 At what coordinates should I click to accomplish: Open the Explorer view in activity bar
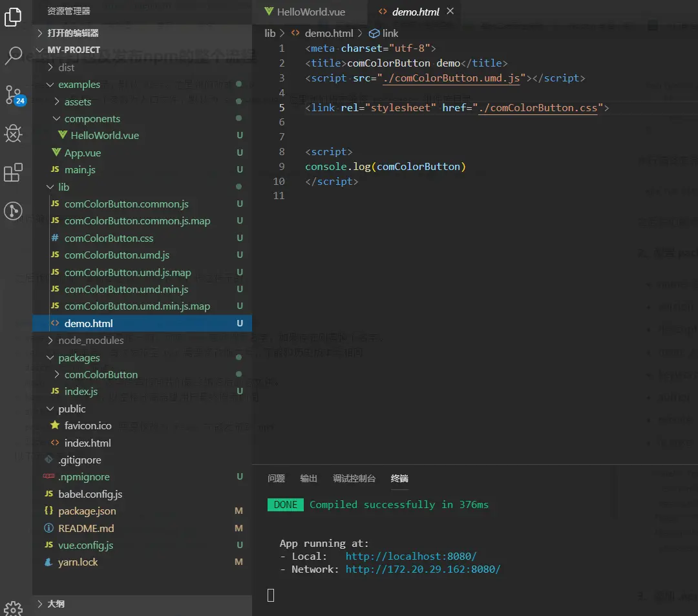click(x=13, y=17)
